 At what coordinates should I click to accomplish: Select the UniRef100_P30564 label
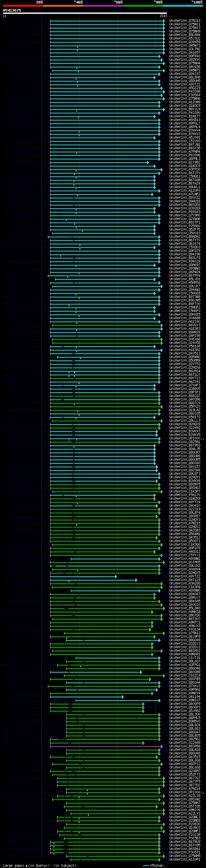tap(185, 95)
